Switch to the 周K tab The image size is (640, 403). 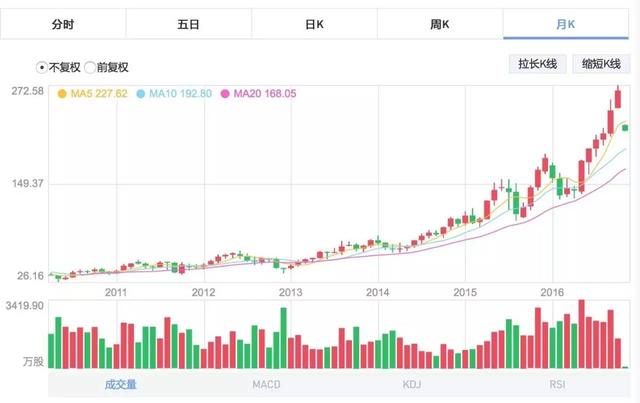coord(440,24)
